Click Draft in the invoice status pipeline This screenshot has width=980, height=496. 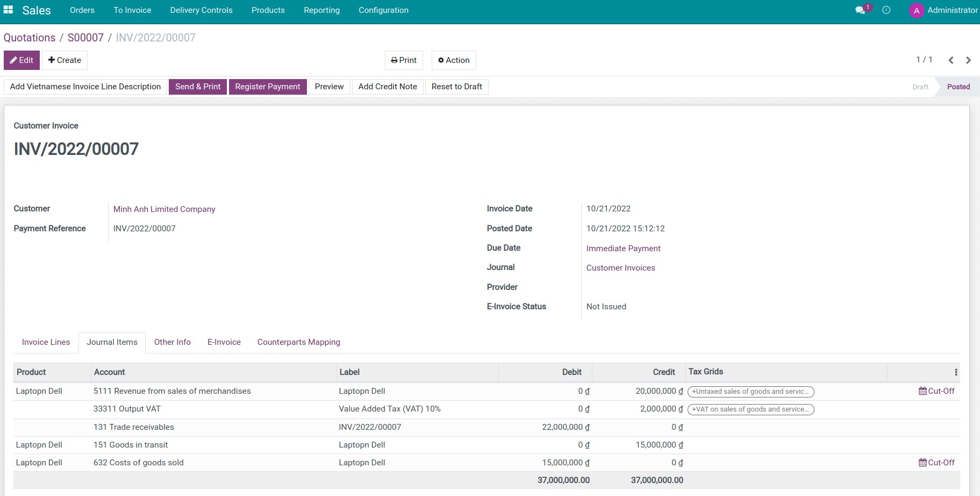pos(920,87)
